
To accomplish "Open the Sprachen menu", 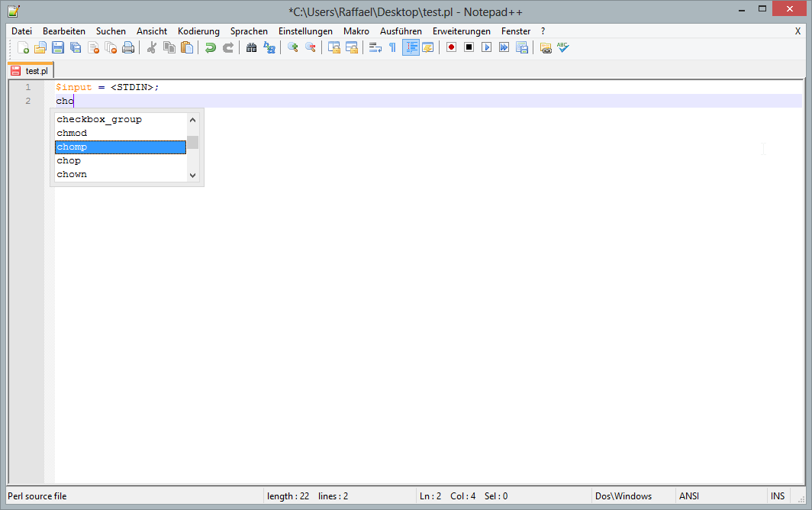I will pyautogui.click(x=249, y=31).
